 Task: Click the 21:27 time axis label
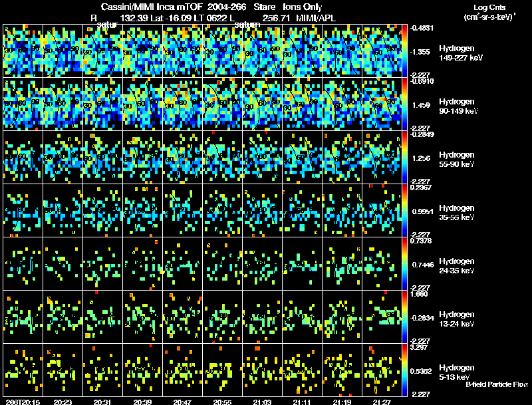click(x=382, y=402)
